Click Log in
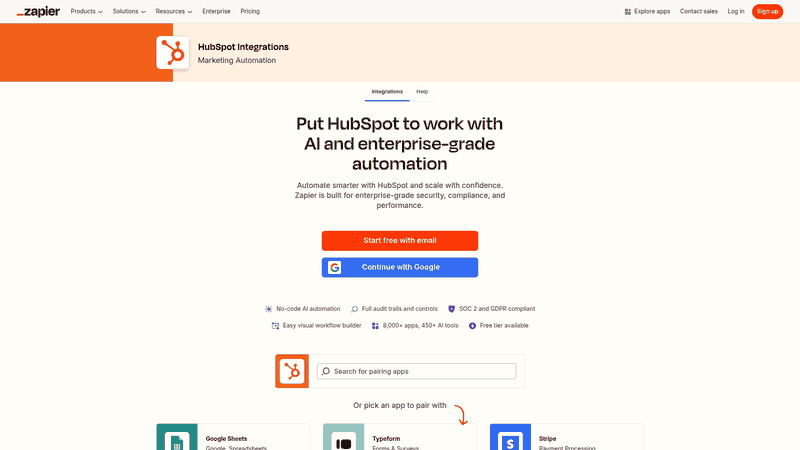800x450 pixels. coord(736,11)
